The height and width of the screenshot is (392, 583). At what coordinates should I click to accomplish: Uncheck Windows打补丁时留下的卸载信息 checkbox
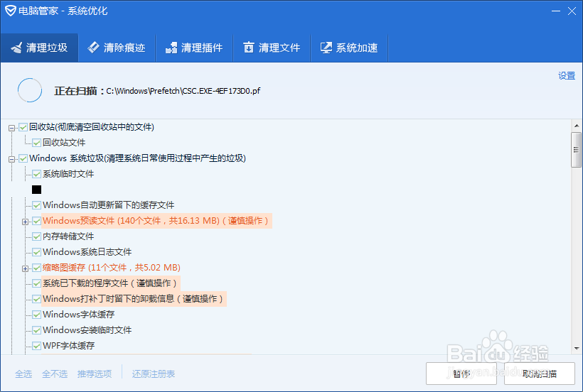(x=36, y=299)
